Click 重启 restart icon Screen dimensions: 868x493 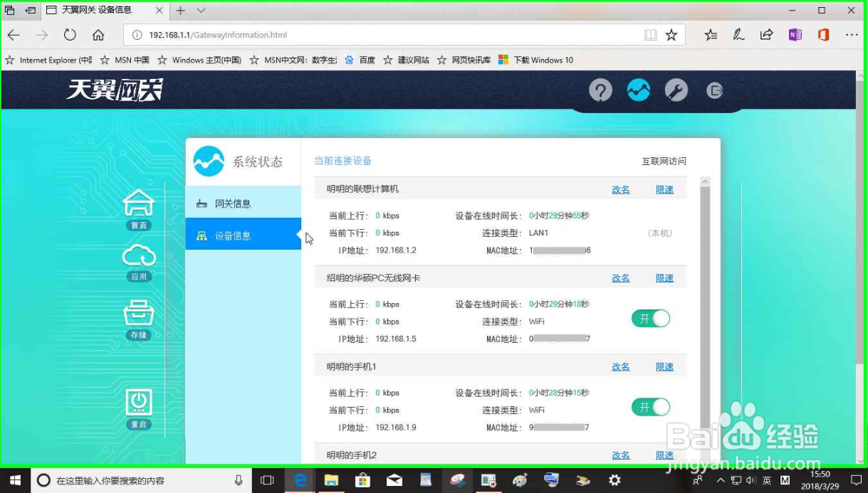click(x=138, y=410)
